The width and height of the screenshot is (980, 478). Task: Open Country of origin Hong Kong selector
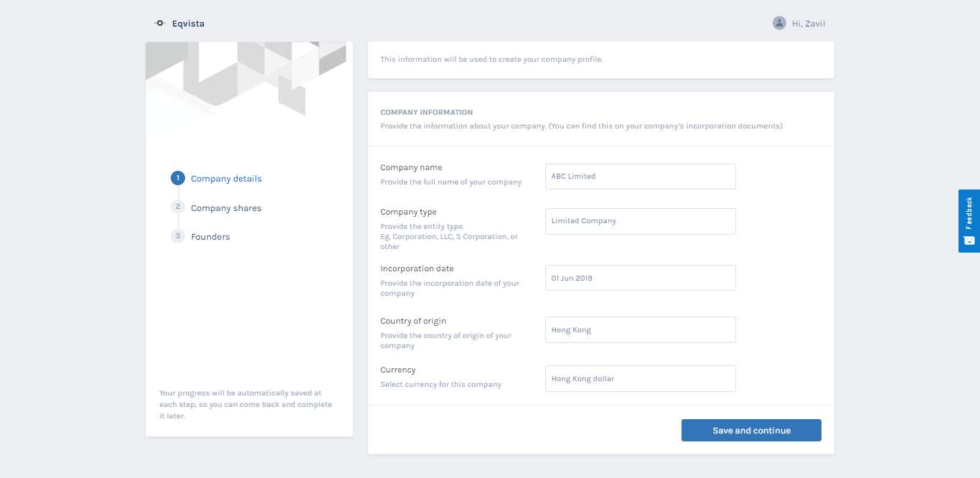pyautogui.click(x=641, y=330)
